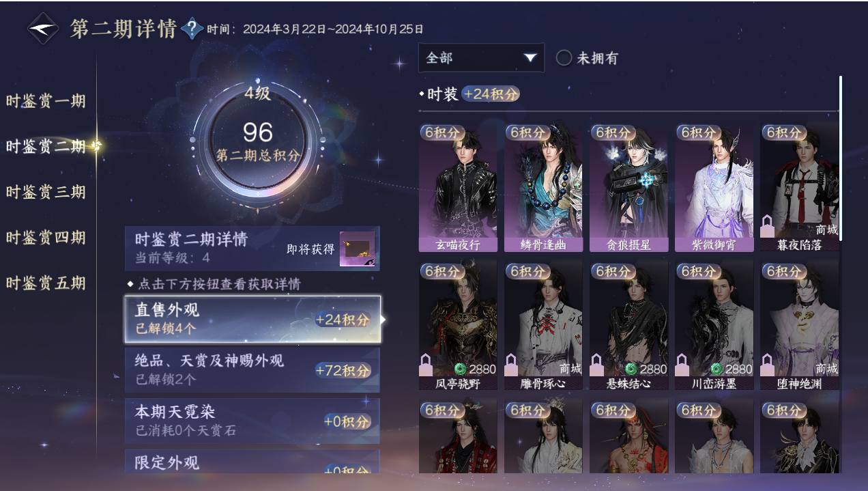The width and height of the screenshot is (868, 491).
Task: Open the question mark help icon
Action: pyautogui.click(x=193, y=29)
